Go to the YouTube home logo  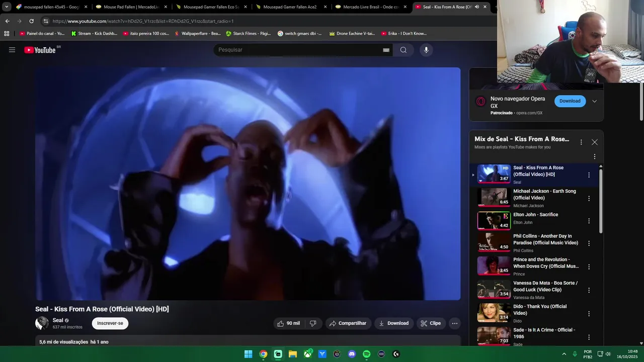(x=40, y=50)
